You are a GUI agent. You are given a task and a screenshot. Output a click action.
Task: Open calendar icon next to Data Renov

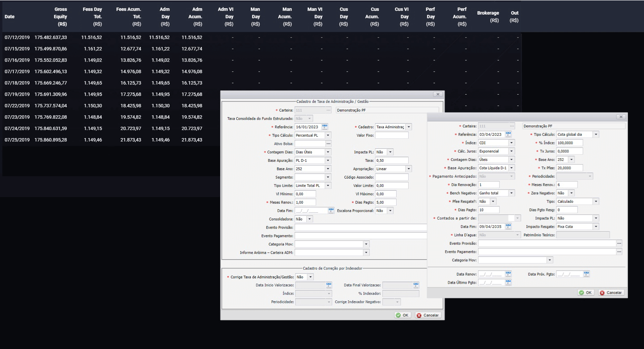(508, 273)
